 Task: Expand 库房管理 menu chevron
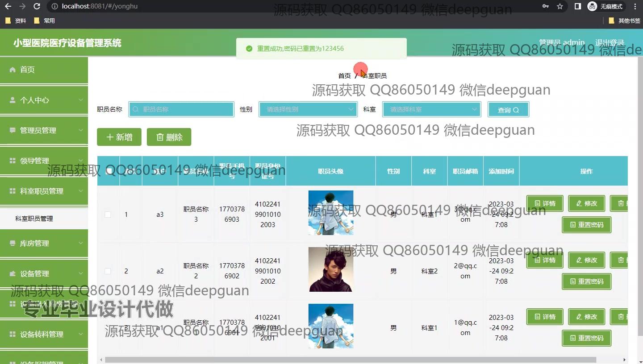tap(81, 243)
